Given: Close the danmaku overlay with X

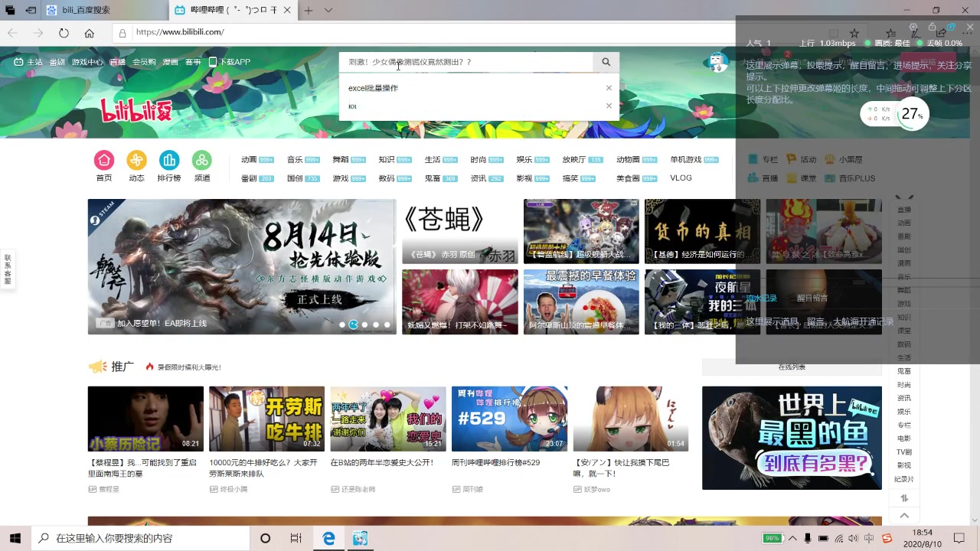Looking at the screenshot, I should [970, 28].
